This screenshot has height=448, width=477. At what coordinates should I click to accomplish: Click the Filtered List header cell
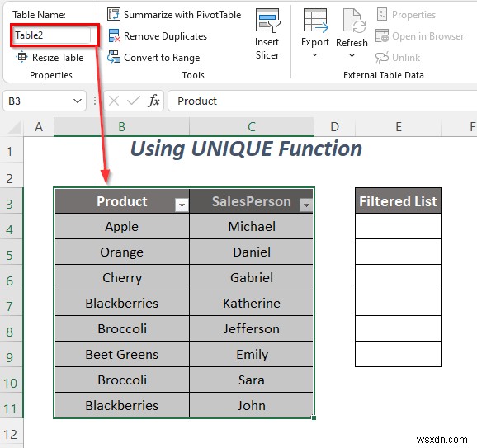pos(399,201)
